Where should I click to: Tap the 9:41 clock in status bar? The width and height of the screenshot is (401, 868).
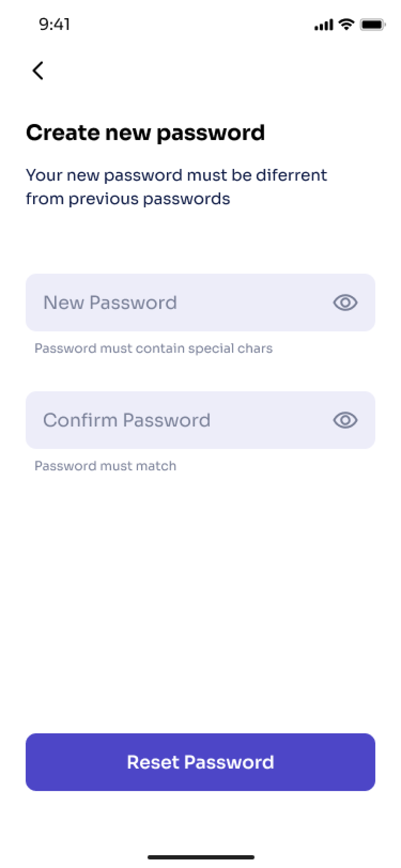(54, 24)
